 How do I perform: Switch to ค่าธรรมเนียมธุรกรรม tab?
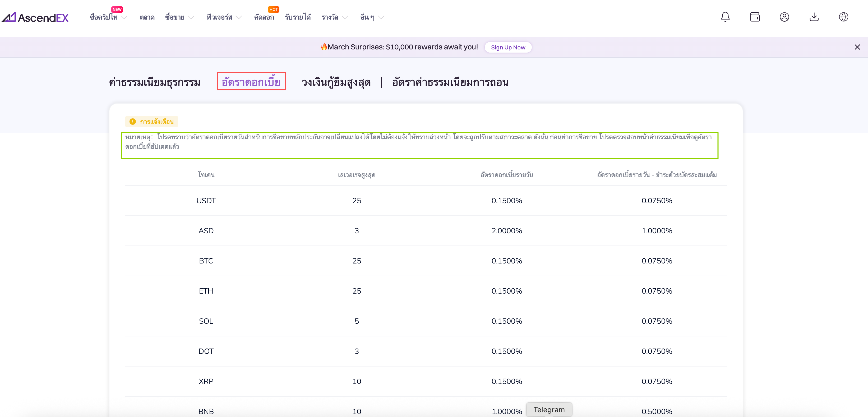(x=155, y=82)
